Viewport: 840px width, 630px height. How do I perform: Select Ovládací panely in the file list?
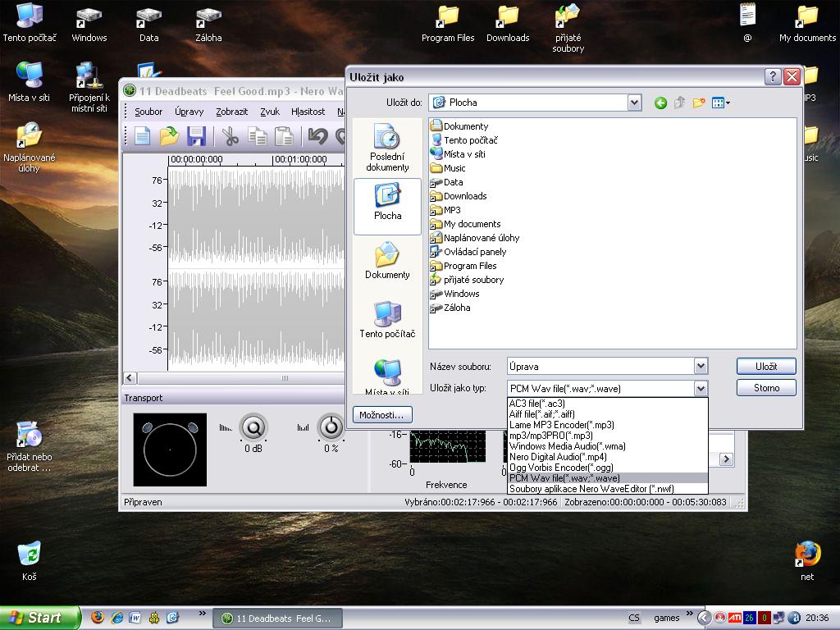[x=468, y=252]
